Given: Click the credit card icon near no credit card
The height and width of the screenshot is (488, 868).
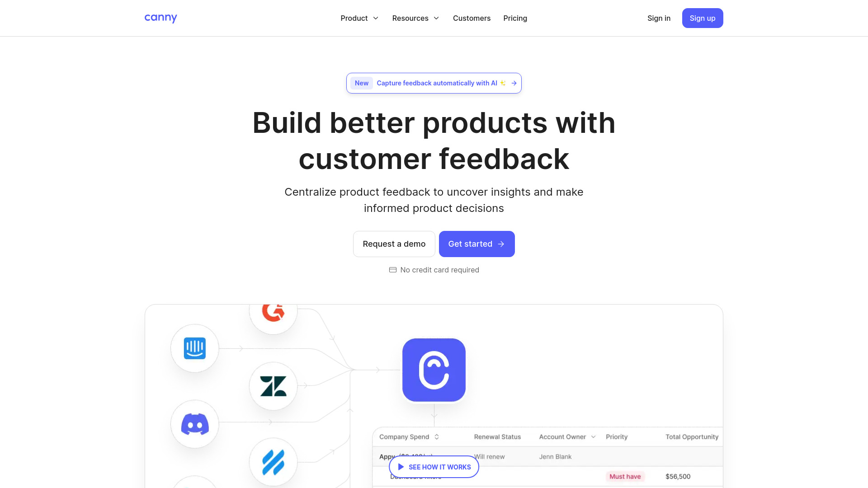Looking at the screenshot, I should pos(393,269).
